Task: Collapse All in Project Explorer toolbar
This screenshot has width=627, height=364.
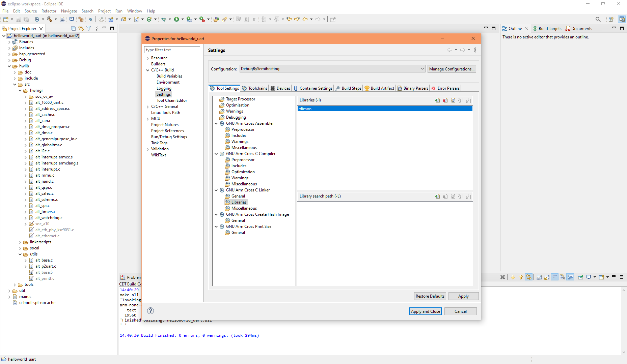Action: (x=73, y=28)
